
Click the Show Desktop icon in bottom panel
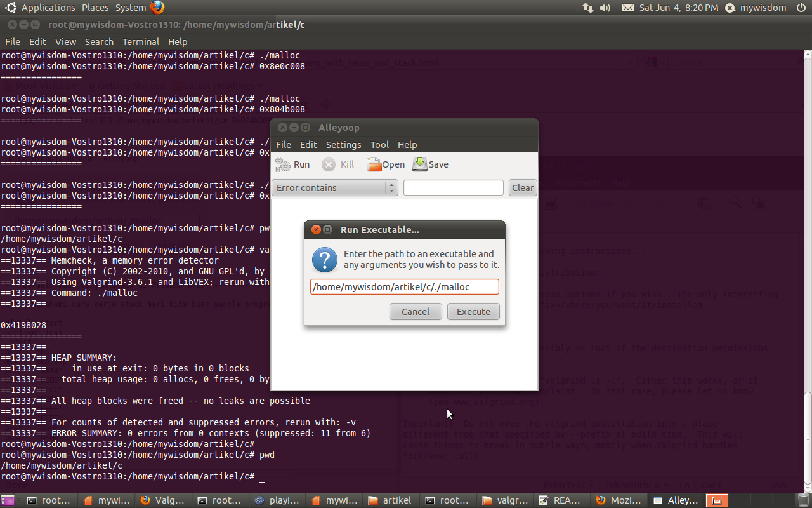(9, 500)
